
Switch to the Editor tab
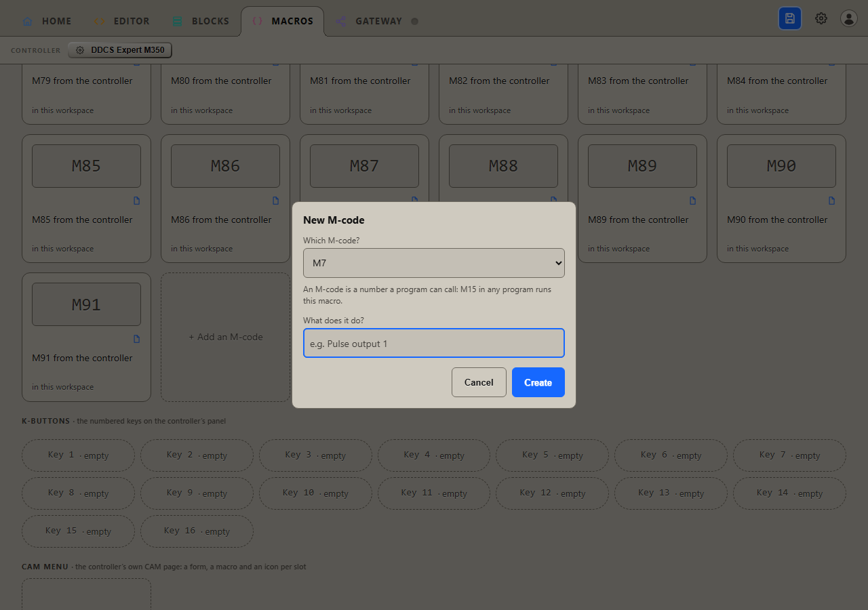pos(121,21)
